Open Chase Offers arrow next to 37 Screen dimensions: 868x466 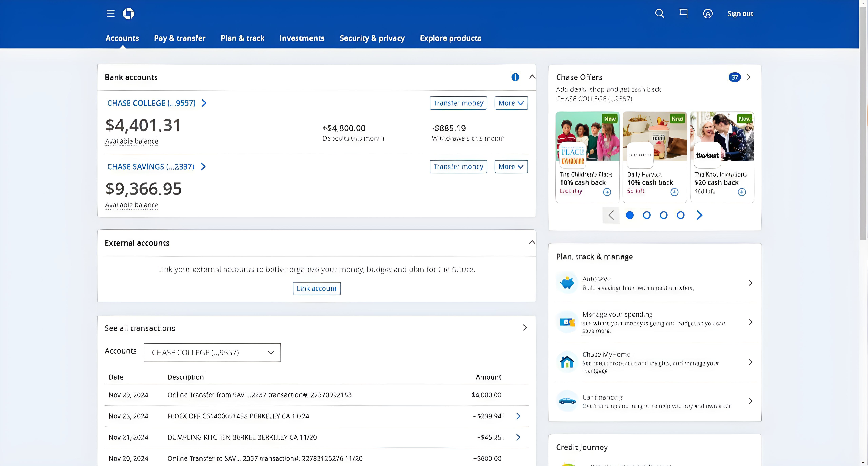pos(749,77)
